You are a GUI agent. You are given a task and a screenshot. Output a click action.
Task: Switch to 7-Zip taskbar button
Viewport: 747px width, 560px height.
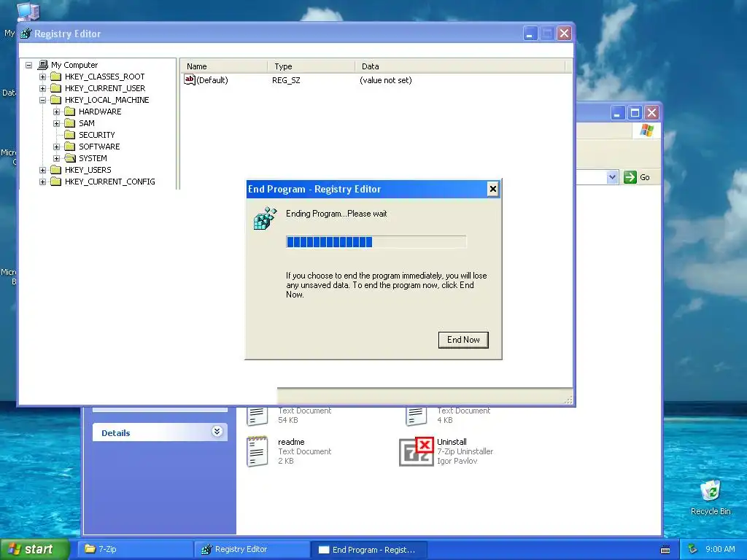(135, 549)
